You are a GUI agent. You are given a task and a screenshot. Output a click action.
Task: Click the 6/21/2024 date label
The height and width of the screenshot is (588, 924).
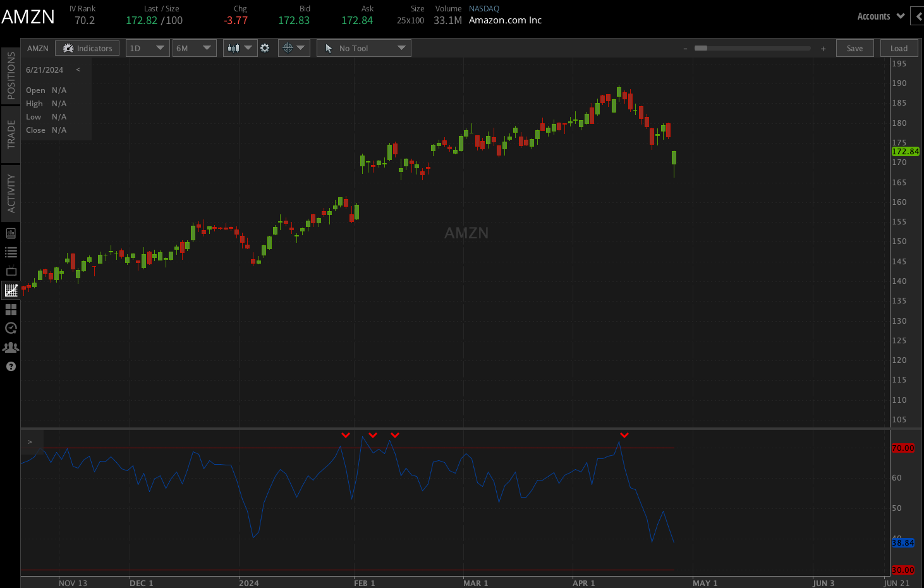(x=44, y=70)
